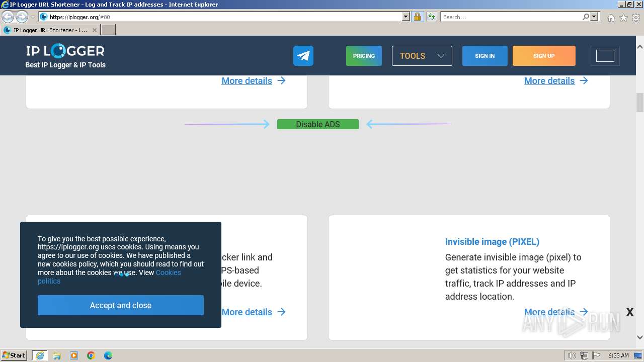Click the green Disable ADS button
The image size is (644, 362).
coord(318,124)
